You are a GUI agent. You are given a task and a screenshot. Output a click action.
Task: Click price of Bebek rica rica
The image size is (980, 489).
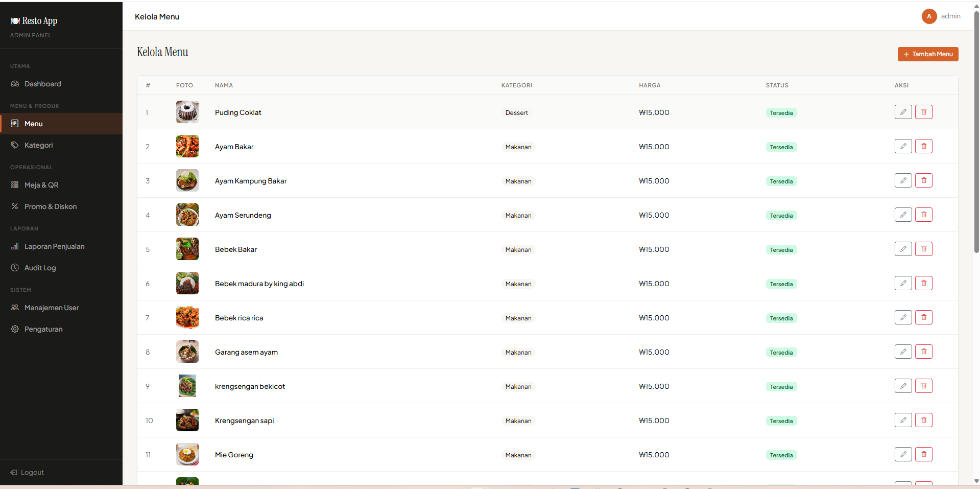pyautogui.click(x=654, y=318)
